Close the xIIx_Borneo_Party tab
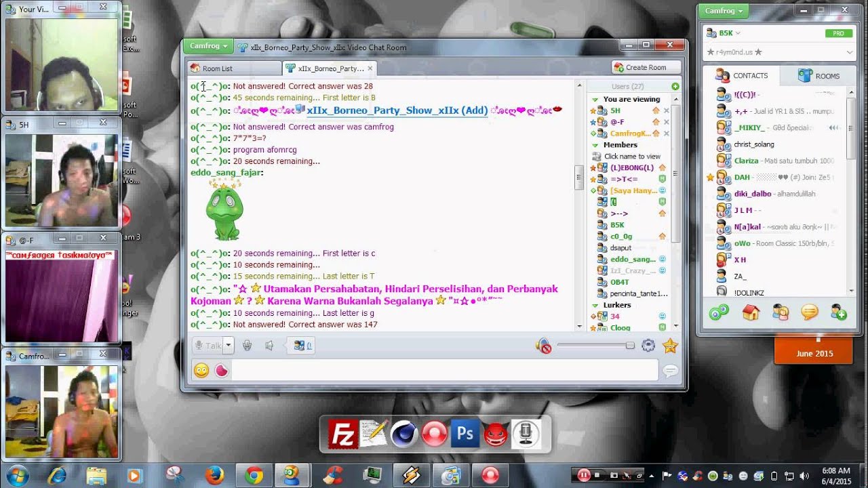This screenshot has height=488, width=868. pos(370,68)
